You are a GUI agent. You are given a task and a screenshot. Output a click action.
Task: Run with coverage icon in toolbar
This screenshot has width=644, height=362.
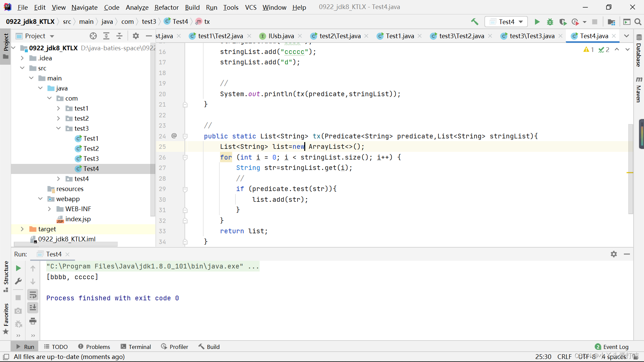[x=563, y=22]
